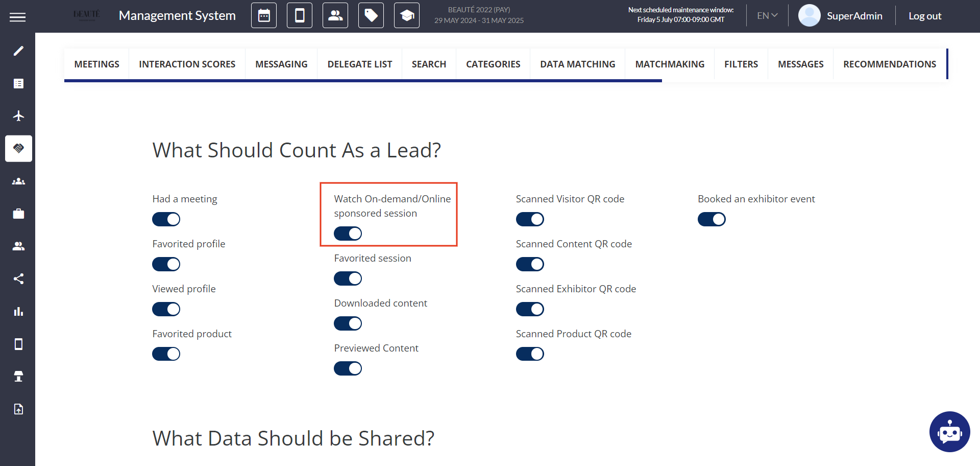The height and width of the screenshot is (466, 980).
Task: Click the SuperAdmin avatar icon
Action: [x=809, y=15]
